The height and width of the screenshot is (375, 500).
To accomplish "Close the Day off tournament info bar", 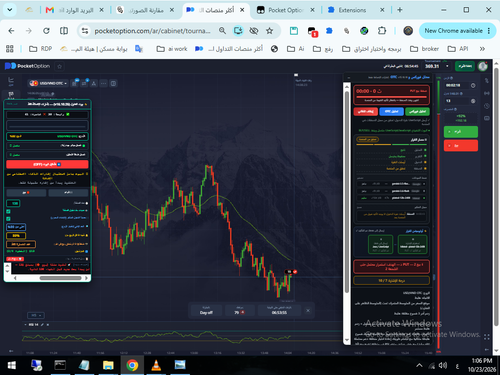I will (308, 311).
